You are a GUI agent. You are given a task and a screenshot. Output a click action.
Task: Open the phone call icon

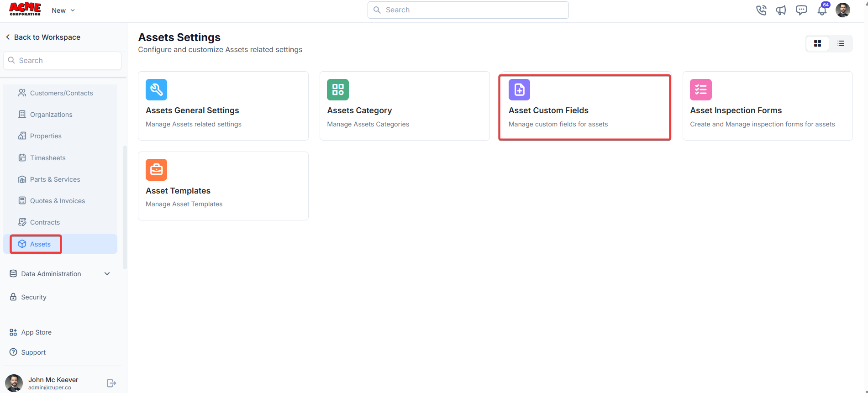coord(761,10)
